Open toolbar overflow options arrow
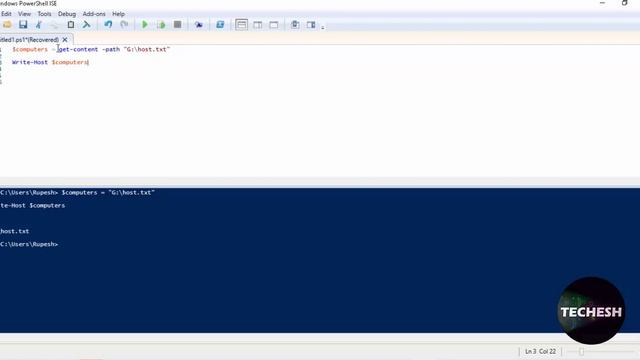Screen dimensions: 640x360 pos(322,27)
